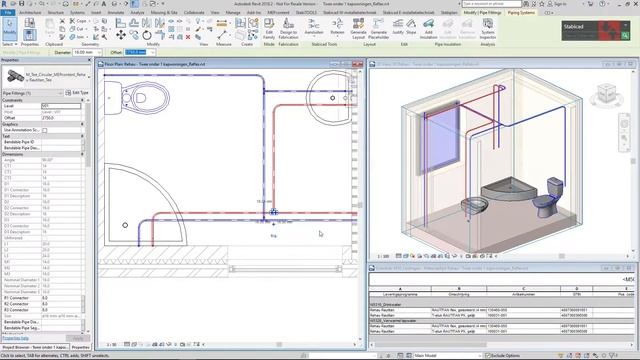The width and height of the screenshot is (640, 360).
Task: Open the Offset dropdown in options bar
Action: [x=152, y=52]
